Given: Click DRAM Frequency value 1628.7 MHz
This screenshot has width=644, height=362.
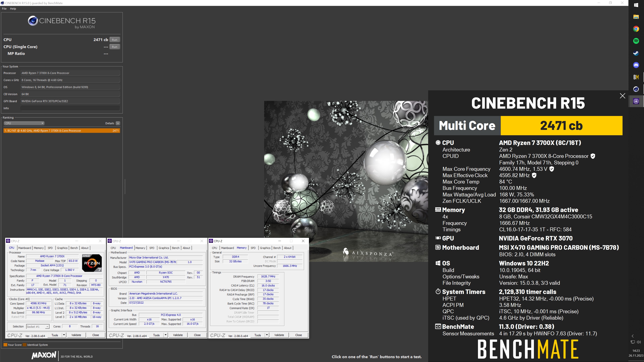Looking at the screenshot, I should (x=268, y=277).
